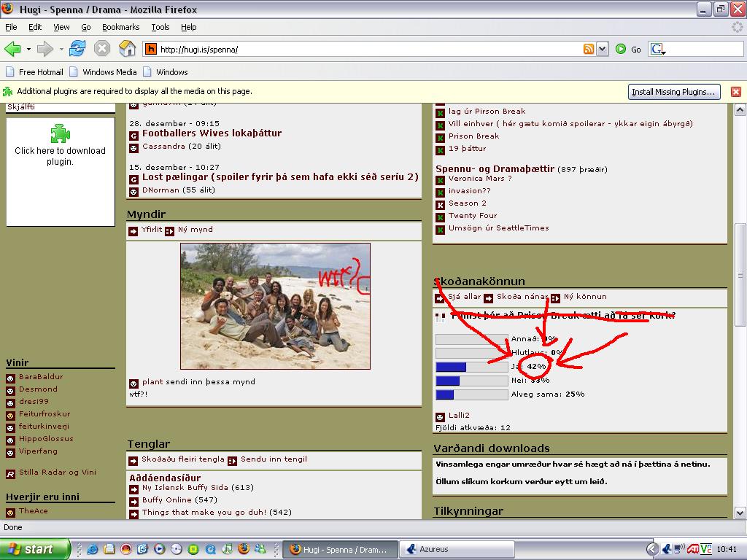Click the Stilla Radar og Vini icon

click(10, 474)
